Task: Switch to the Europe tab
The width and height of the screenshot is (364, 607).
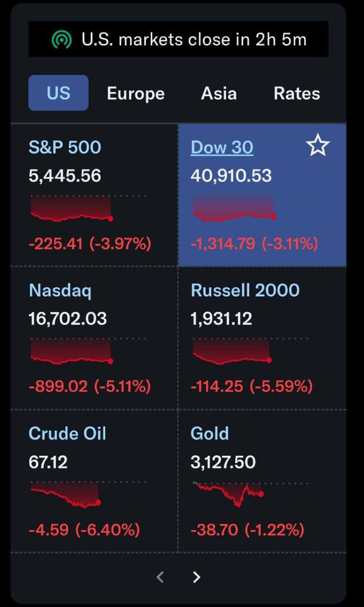Action: coord(135,94)
